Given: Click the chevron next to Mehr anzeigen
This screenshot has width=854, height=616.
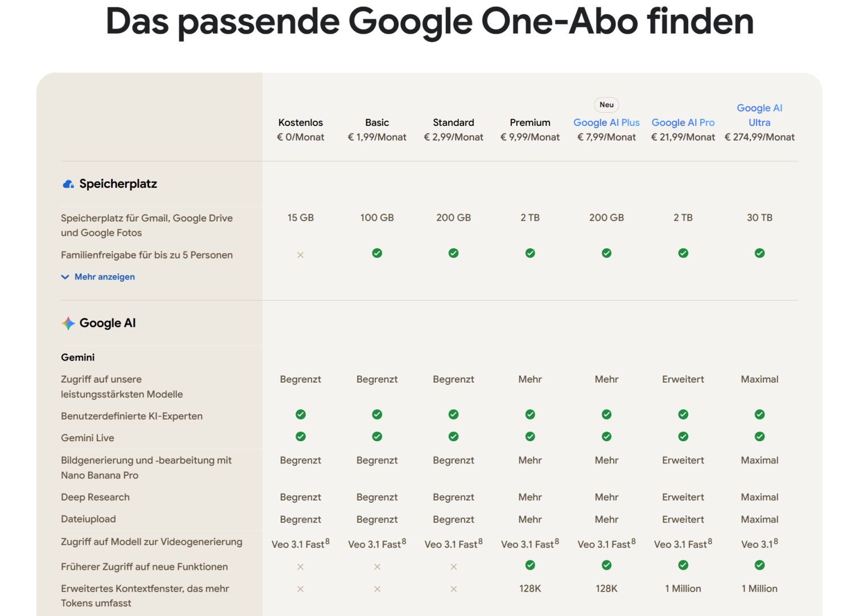Looking at the screenshot, I should (64, 277).
